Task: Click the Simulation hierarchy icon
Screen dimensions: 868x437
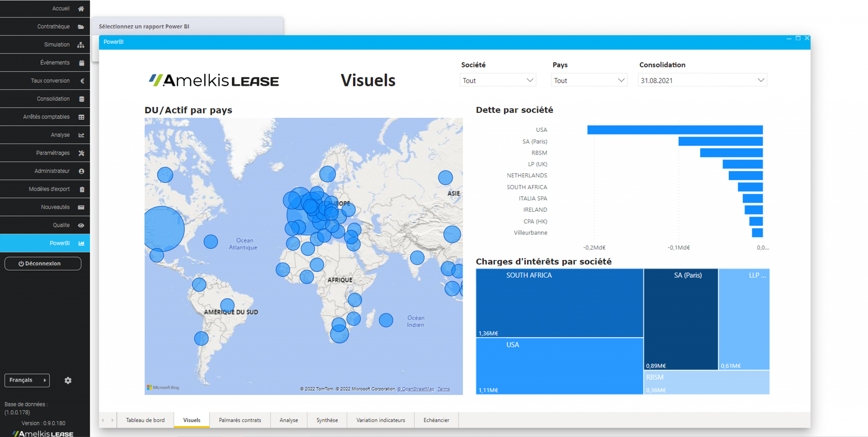Action: point(81,45)
